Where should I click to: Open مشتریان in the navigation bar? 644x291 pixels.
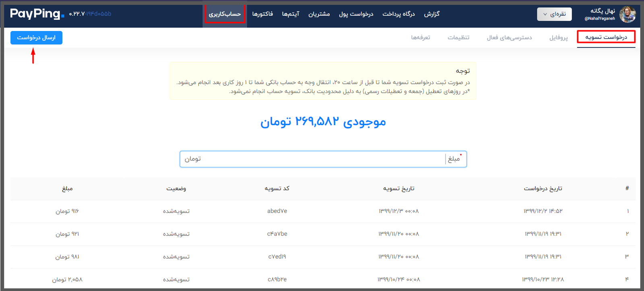tap(319, 14)
